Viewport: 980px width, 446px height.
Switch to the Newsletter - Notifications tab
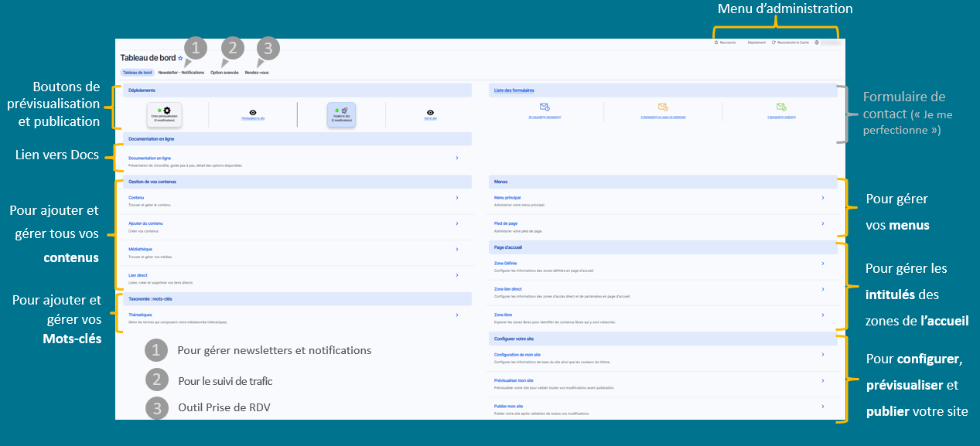pos(181,73)
